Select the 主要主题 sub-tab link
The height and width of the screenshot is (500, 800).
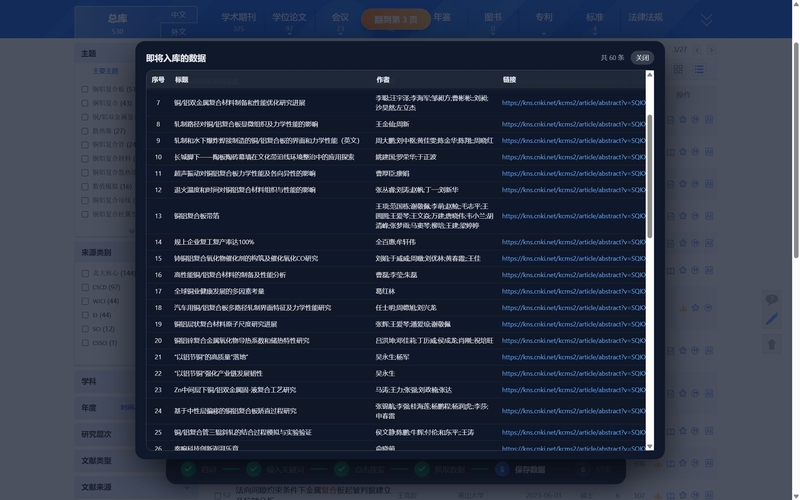click(x=105, y=71)
